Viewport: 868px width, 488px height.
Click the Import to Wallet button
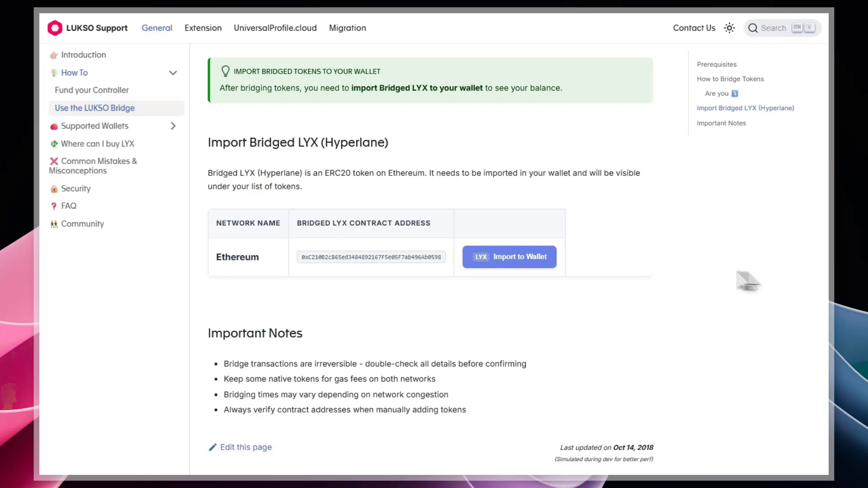pyautogui.click(x=509, y=257)
